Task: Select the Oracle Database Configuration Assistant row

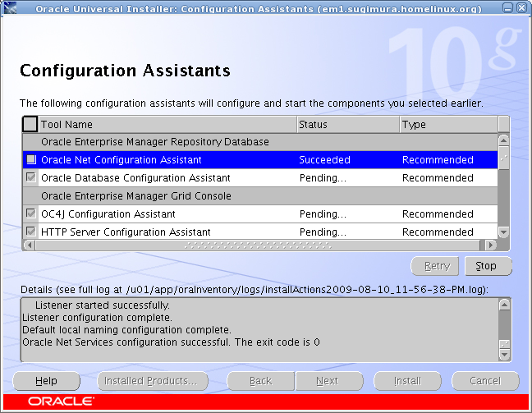Action: pos(260,178)
